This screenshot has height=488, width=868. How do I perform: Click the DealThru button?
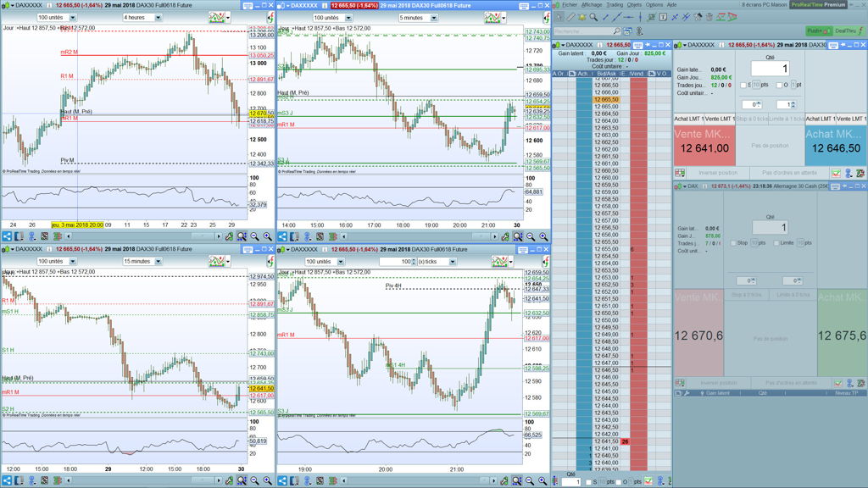849,31
